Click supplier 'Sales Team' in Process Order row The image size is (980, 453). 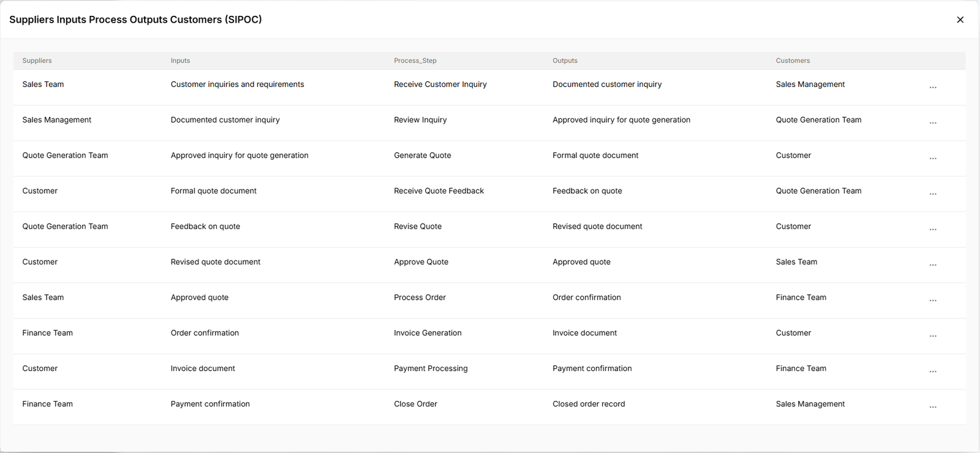click(43, 298)
